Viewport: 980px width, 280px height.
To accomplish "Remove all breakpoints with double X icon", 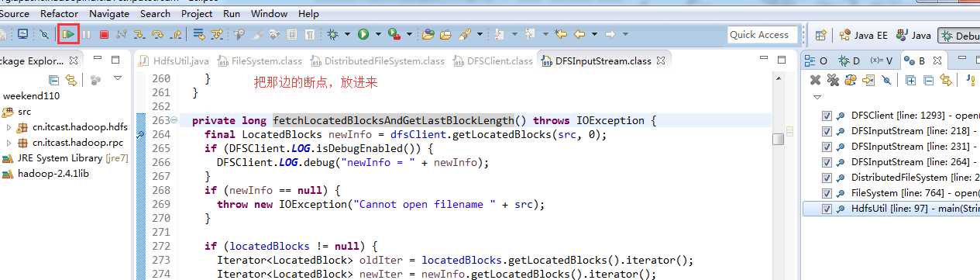I will [x=833, y=80].
